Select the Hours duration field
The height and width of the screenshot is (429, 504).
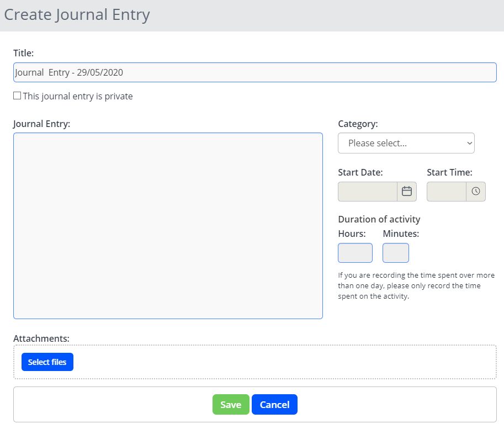pos(355,253)
